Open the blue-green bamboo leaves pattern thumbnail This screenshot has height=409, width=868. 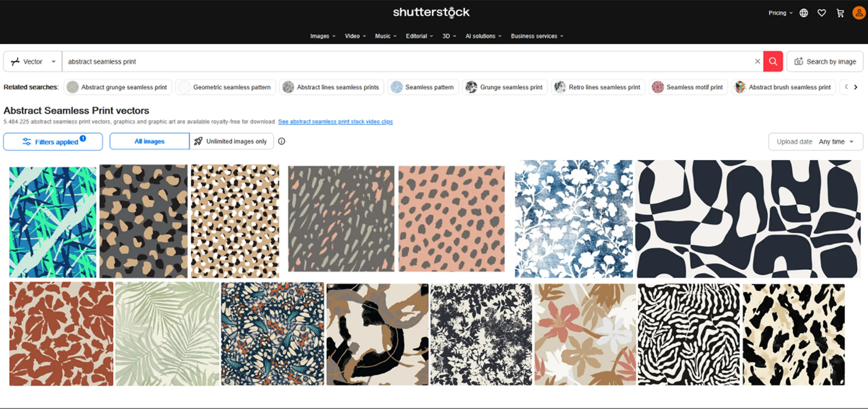coord(53,222)
